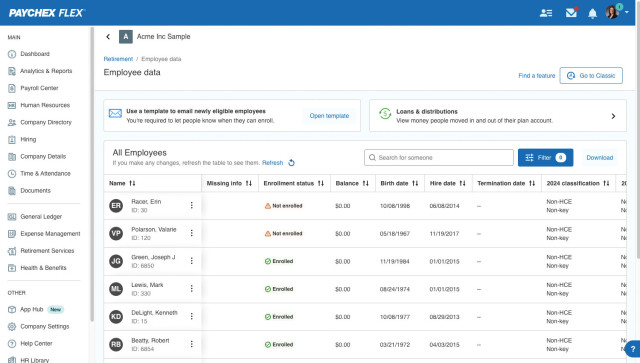Click the Help Center question icon

pyautogui.click(x=12, y=344)
